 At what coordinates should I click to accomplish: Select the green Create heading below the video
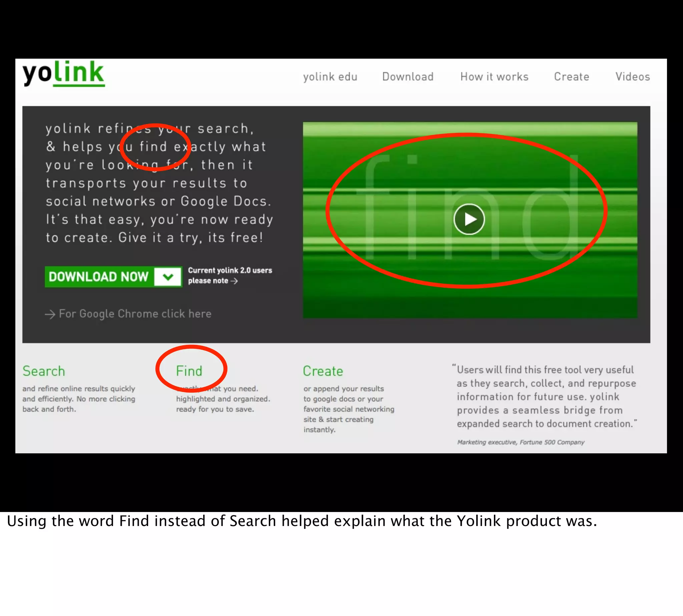click(323, 371)
